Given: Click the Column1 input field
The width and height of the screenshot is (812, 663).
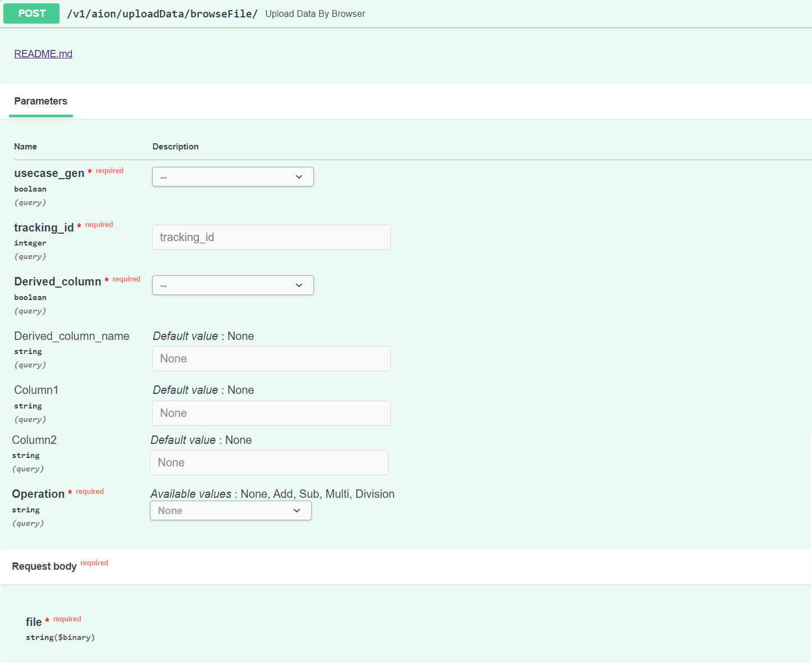Looking at the screenshot, I should point(271,413).
